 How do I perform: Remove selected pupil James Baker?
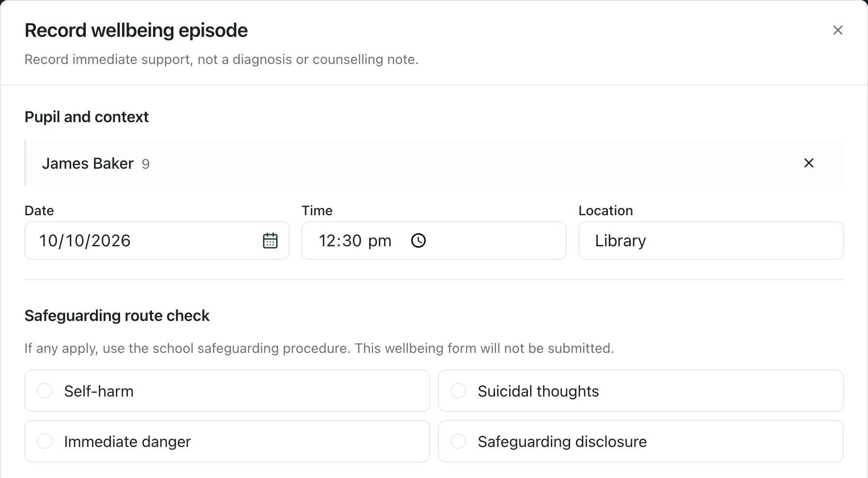click(x=808, y=163)
